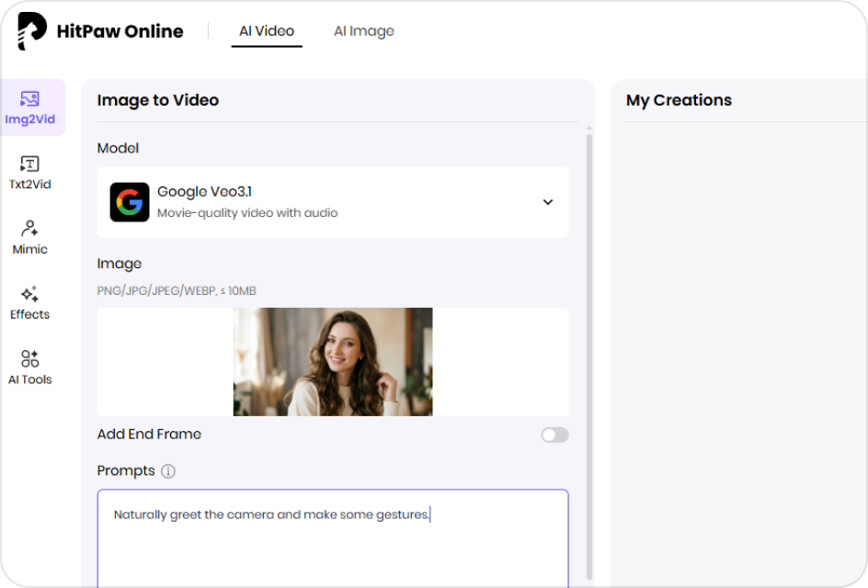
Task: Open the Img2Vid sidebar tool
Action: click(x=30, y=107)
